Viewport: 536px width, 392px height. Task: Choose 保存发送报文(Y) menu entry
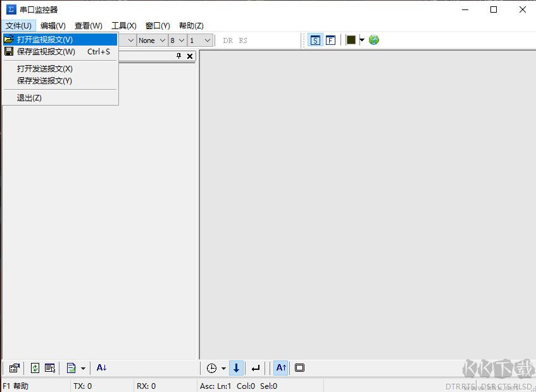[44, 81]
